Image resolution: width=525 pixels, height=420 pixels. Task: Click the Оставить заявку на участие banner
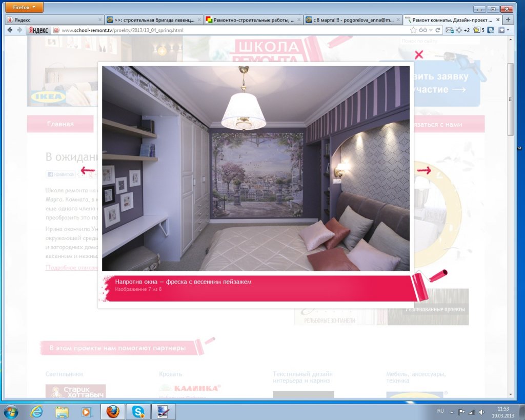point(447,83)
